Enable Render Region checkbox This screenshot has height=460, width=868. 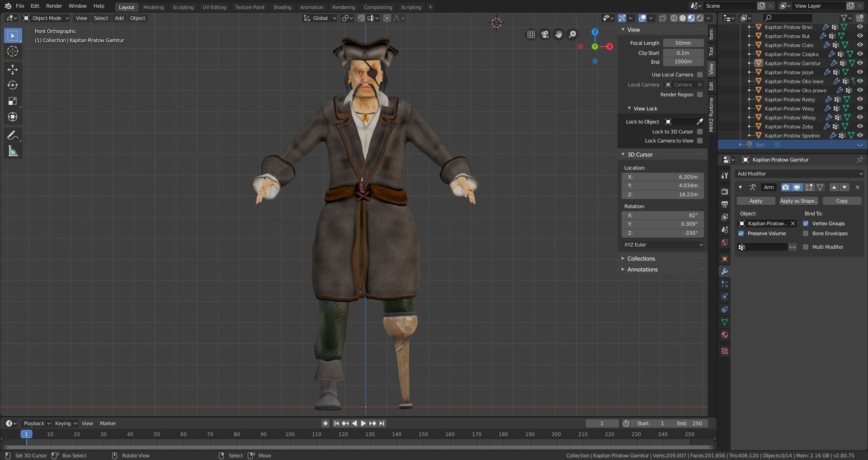click(700, 95)
